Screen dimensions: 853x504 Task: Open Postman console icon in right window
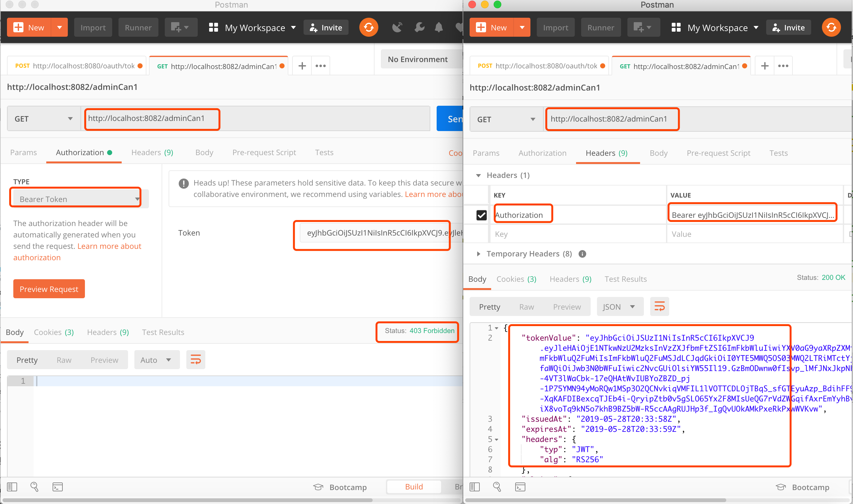[520, 487]
